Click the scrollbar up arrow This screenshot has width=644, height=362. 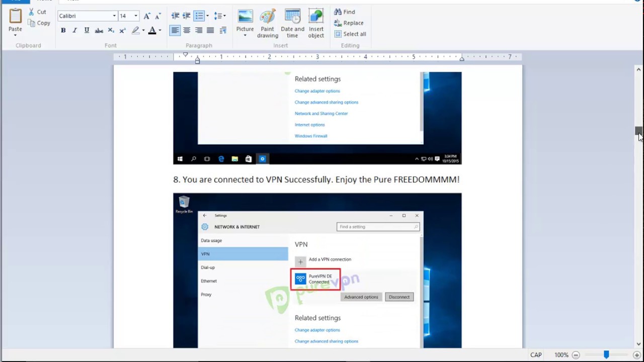pos(638,70)
